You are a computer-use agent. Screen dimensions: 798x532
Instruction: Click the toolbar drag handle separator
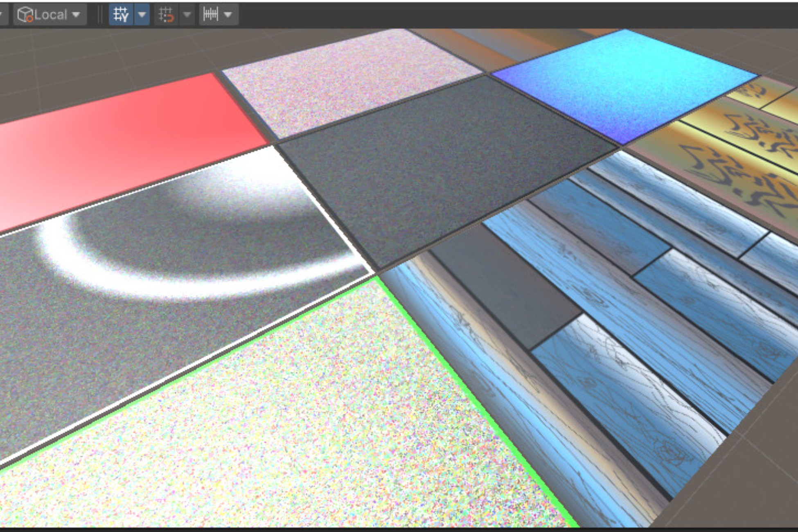[99, 15]
